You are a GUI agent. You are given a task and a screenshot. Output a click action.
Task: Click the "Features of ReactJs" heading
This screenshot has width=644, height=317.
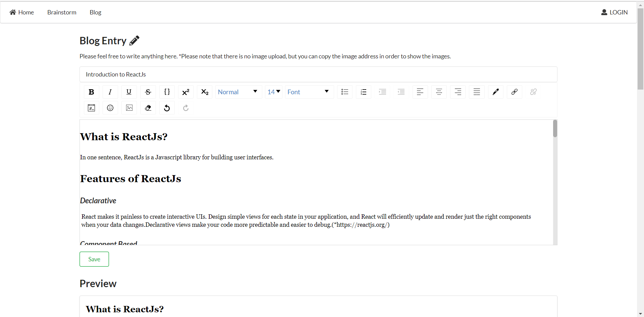[x=130, y=179]
